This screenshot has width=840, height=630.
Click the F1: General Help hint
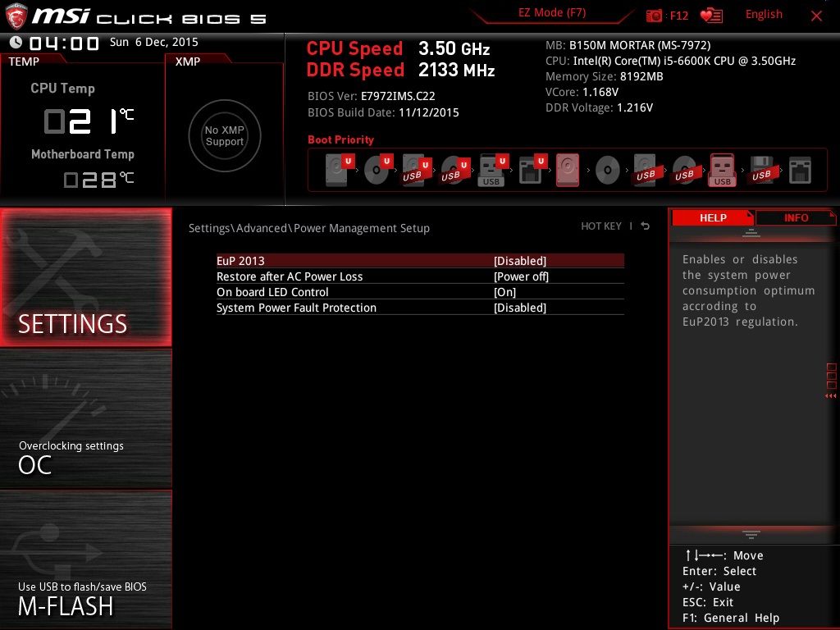731,618
